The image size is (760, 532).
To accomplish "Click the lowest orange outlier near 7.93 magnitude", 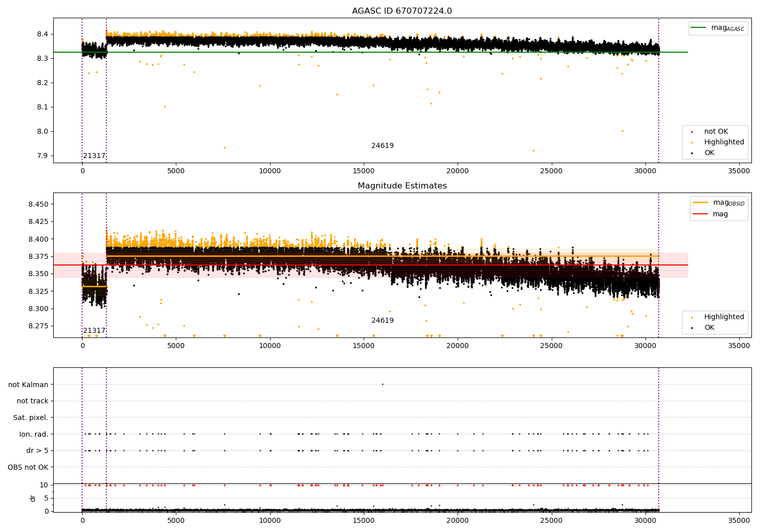I will click(224, 147).
